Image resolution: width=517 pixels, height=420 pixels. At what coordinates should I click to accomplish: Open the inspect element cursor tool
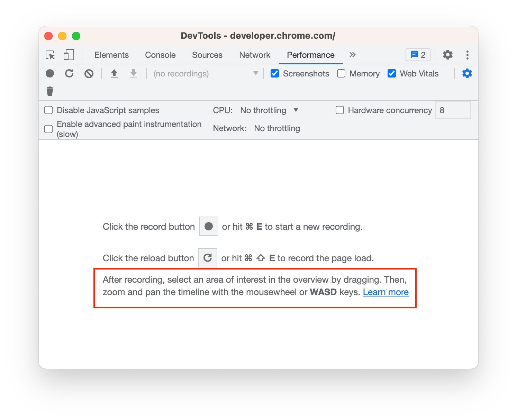(50, 55)
